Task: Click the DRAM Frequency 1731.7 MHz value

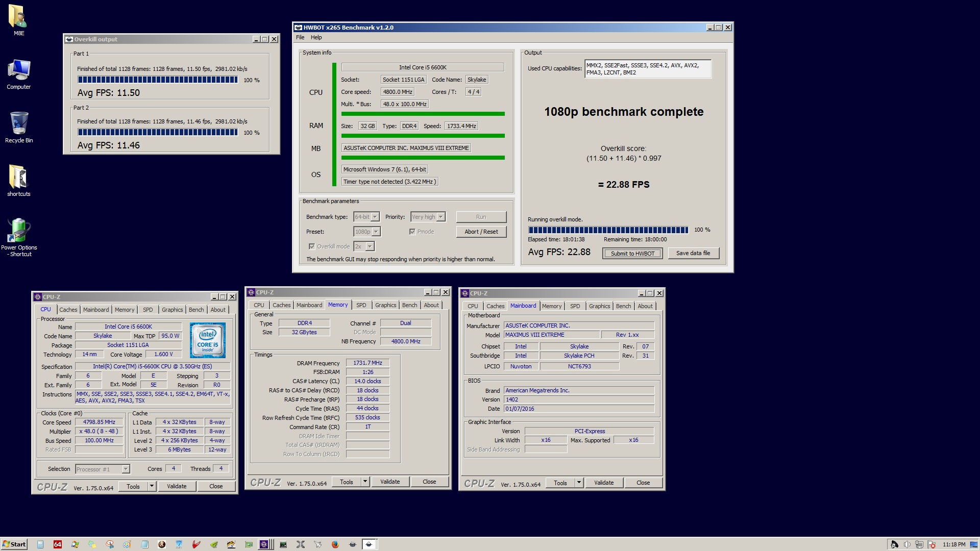Action: [368, 363]
